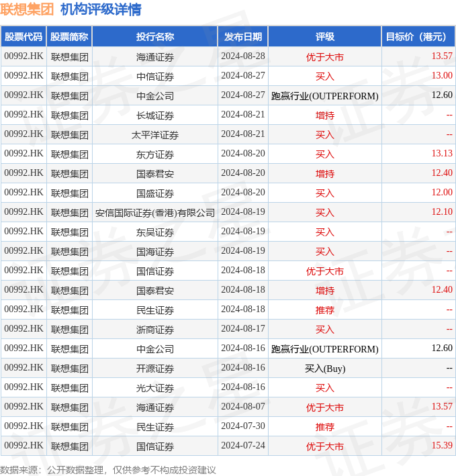Viewport: 456px width, 476px height.
Task: Select the 投行名称 column header
Action: pyautogui.click(x=155, y=37)
